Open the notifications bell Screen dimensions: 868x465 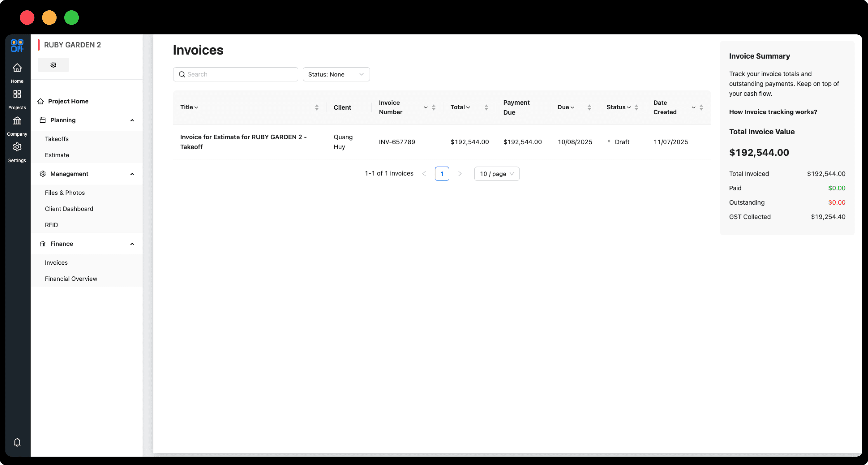point(17,442)
